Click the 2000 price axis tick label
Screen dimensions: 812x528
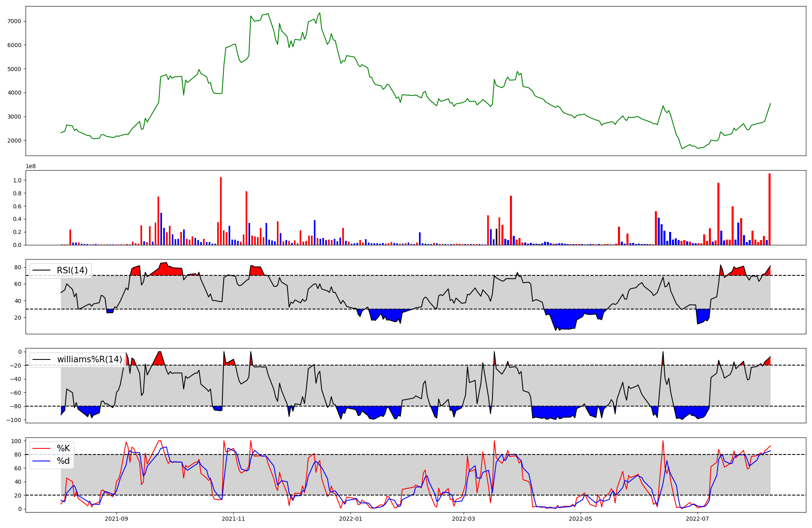point(15,141)
